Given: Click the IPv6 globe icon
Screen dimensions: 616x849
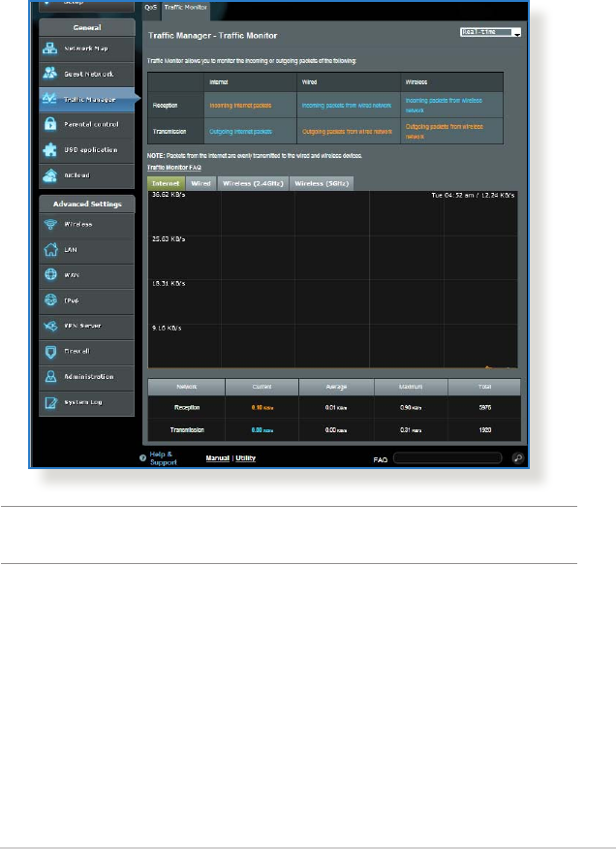Looking at the screenshot, I should click(x=50, y=300).
